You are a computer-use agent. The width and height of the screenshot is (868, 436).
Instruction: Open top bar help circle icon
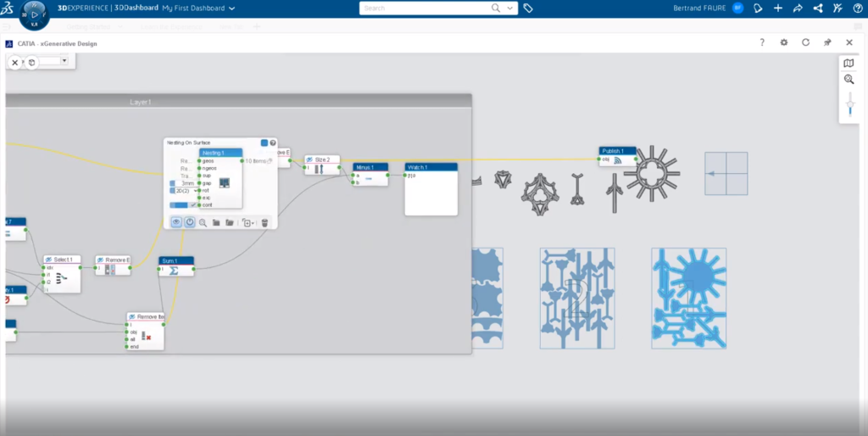point(858,8)
